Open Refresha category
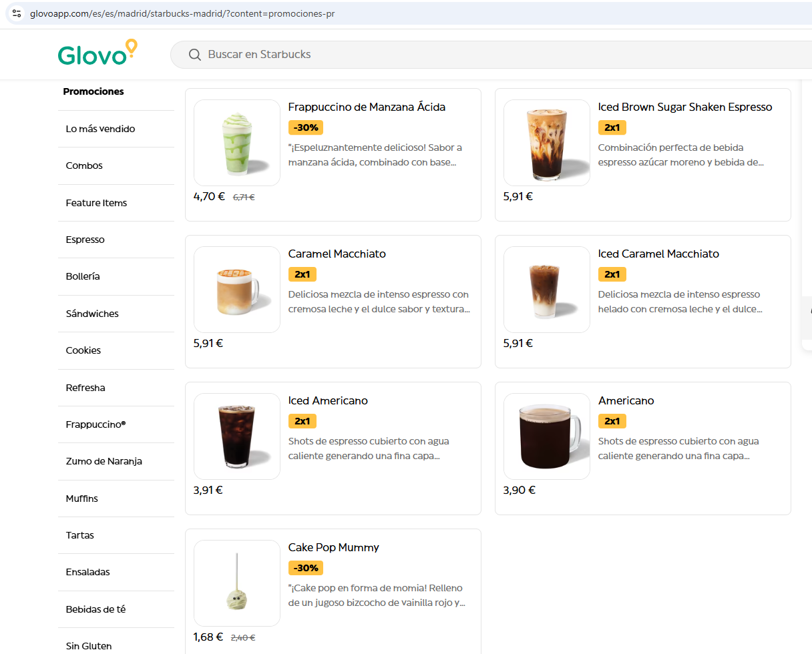 [85, 388]
